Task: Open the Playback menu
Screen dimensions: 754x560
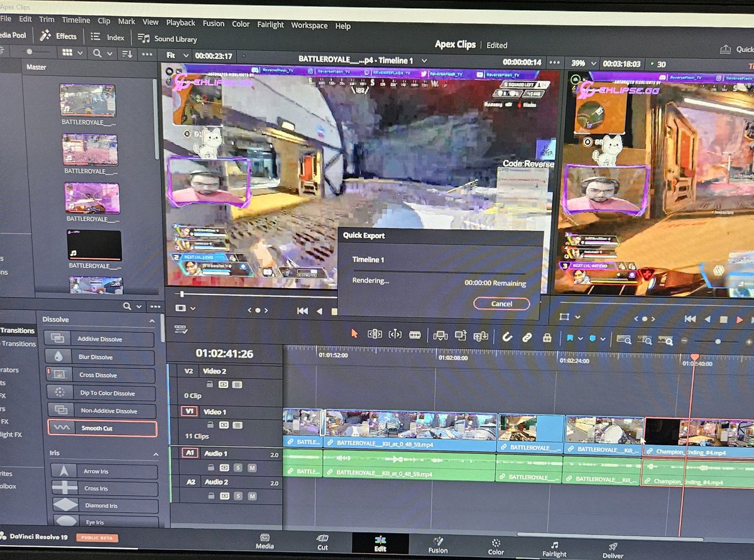Action: [x=181, y=23]
